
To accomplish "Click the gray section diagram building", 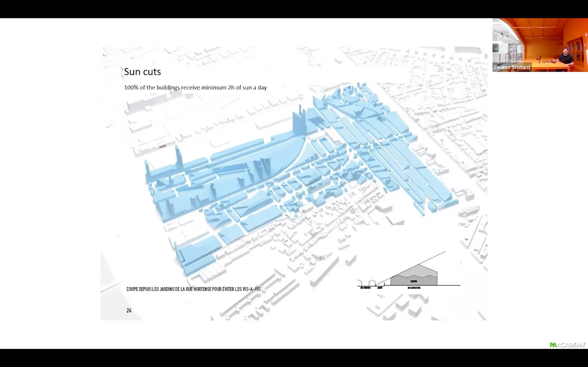I will coord(414,277).
